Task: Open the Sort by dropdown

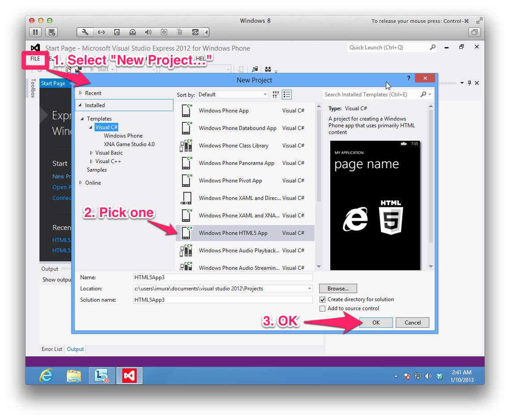Action: point(232,95)
